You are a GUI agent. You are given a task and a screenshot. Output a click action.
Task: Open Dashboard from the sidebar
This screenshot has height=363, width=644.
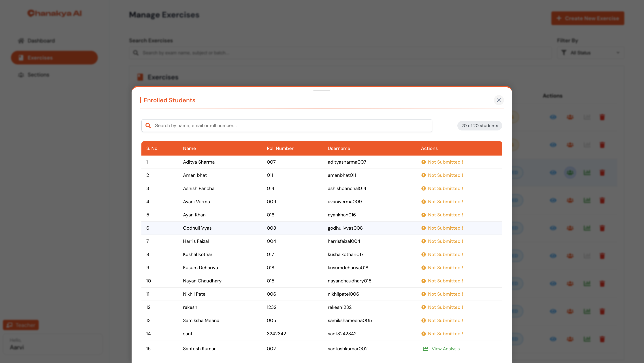click(36, 41)
